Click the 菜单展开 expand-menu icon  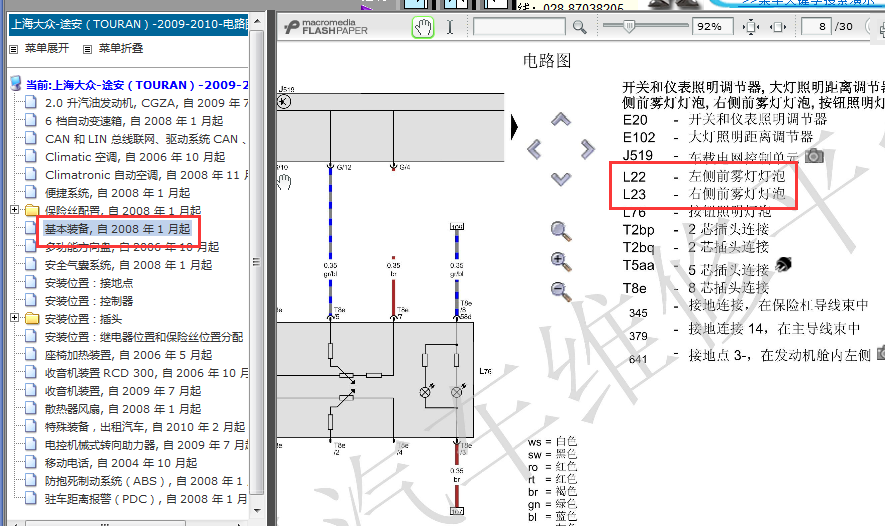tap(14, 49)
